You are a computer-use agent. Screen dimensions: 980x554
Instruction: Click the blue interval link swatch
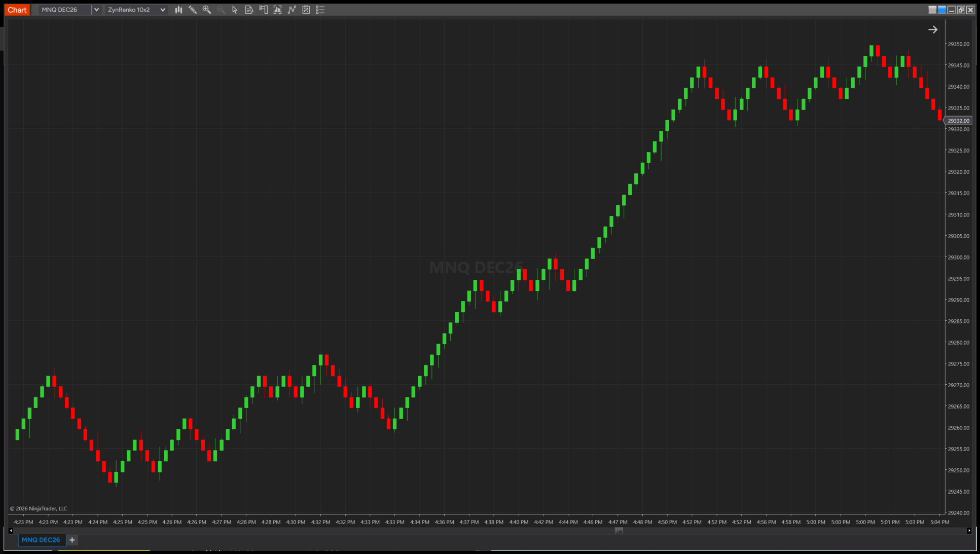(942, 10)
